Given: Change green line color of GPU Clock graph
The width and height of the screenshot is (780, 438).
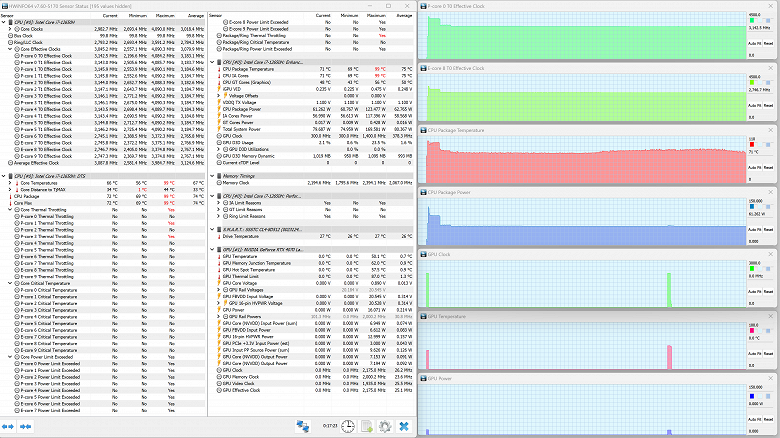Looking at the screenshot, I should 752,269.
